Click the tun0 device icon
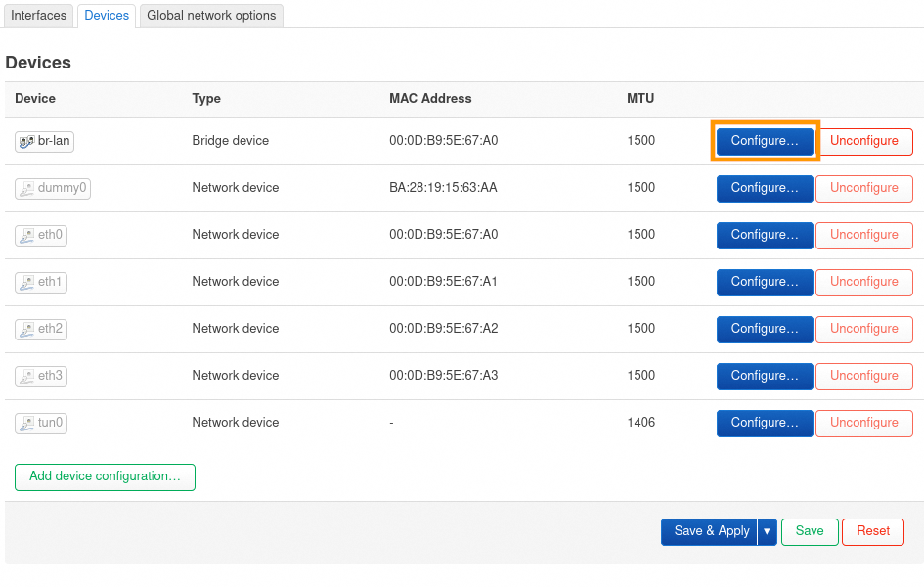 click(x=26, y=423)
